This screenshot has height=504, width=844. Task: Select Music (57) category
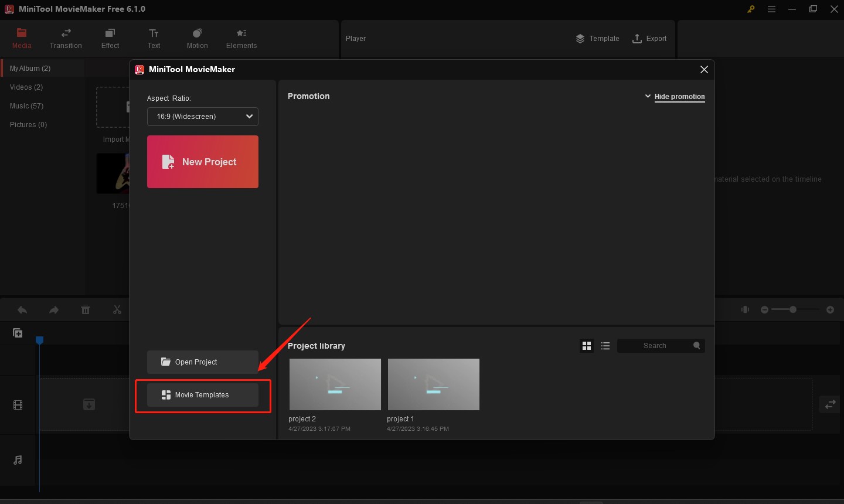pyautogui.click(x=26, y=106)
